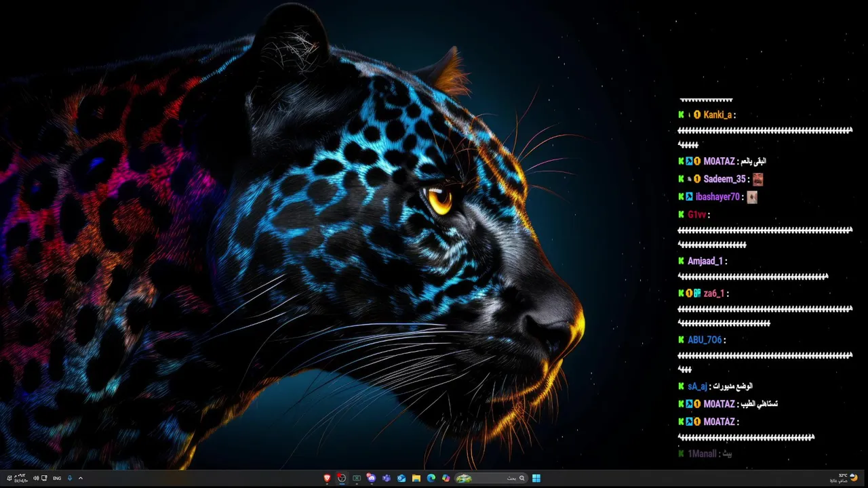Click the gold badge beside Kanki_a

point(697,115)
